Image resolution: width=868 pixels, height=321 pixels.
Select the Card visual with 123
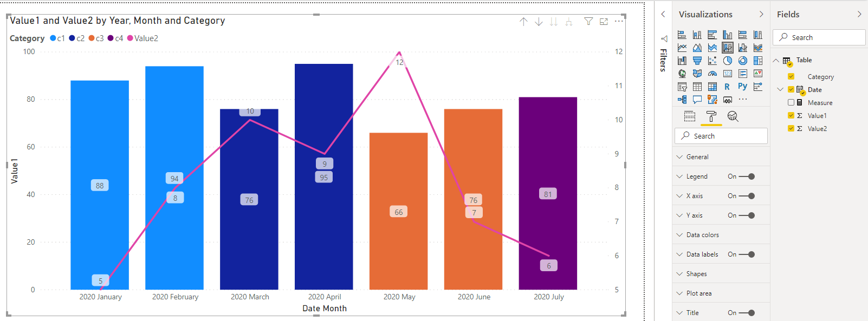click(728, 74)
